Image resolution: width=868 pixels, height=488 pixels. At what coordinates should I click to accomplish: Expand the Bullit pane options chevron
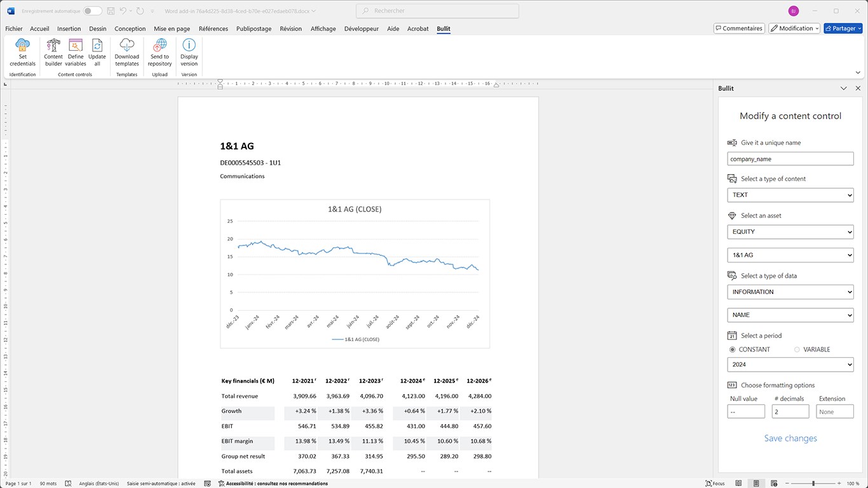click(843, 88)
